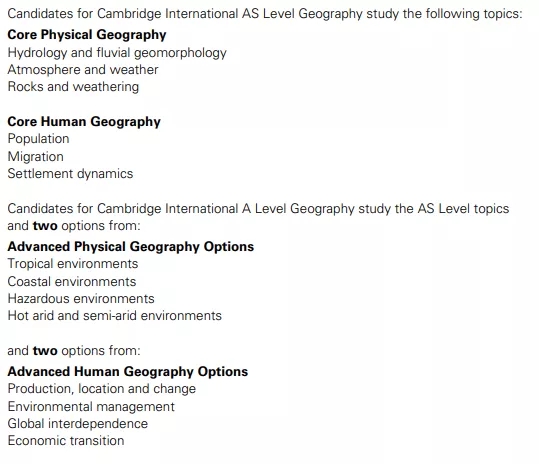Click the Core Physical Geography heading

pos(87,35)
